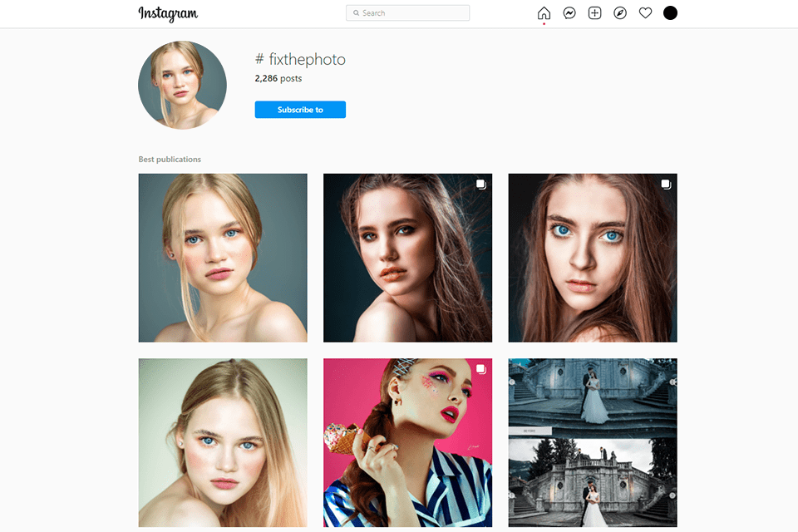Open the pink background ice cream cone post
Viewport: 798px width, 532px height.
tap(407, 442)
